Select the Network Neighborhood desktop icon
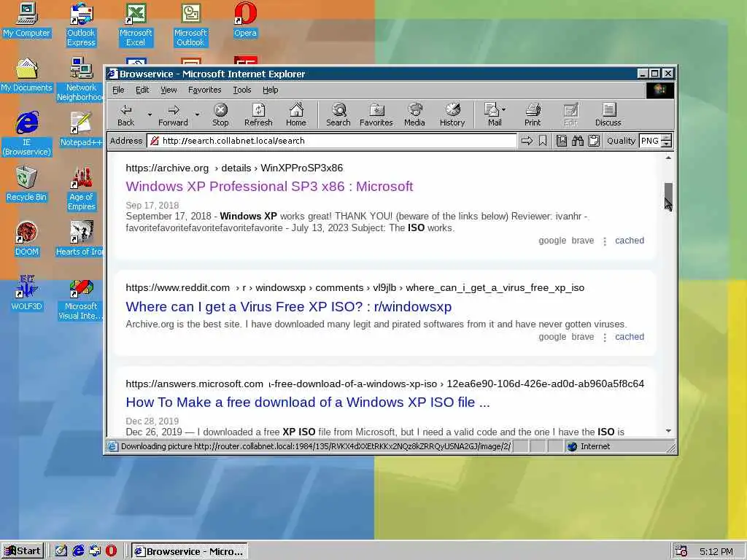 coord(80,79)
